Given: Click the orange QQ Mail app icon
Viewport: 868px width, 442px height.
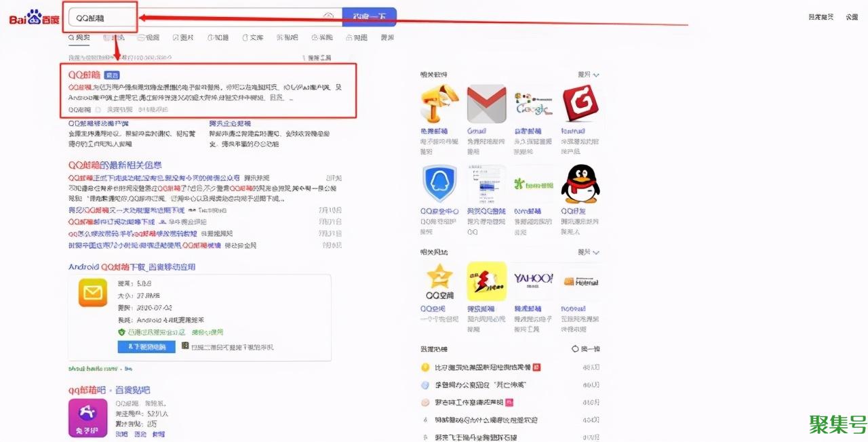Looking at the screenshot, I should (x=93, y=292).
